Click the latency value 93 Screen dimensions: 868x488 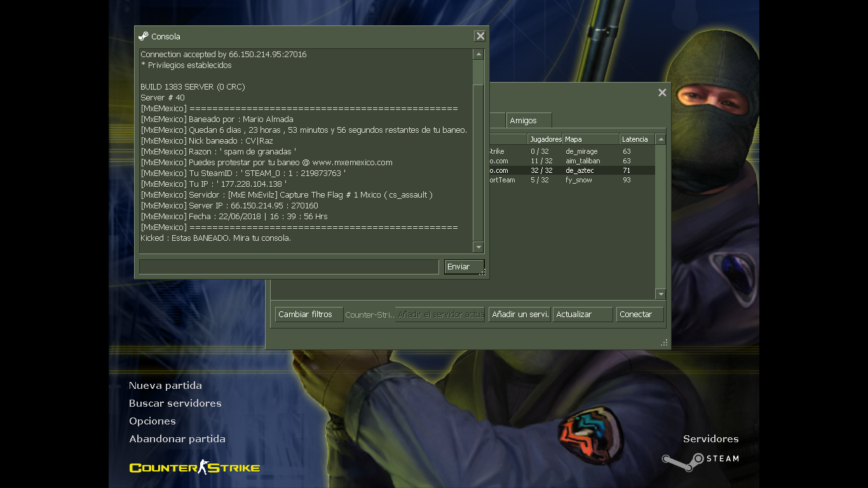click(x=627, y=180)
